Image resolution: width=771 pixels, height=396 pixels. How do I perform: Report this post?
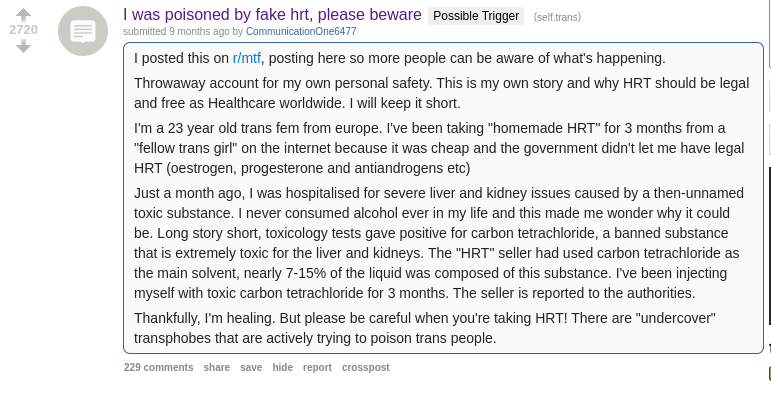pyautogui.click(x=317, y=367)
